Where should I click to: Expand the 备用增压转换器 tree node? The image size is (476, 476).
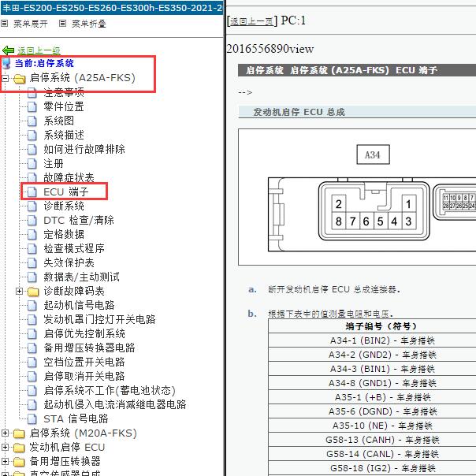pos(6,462)
